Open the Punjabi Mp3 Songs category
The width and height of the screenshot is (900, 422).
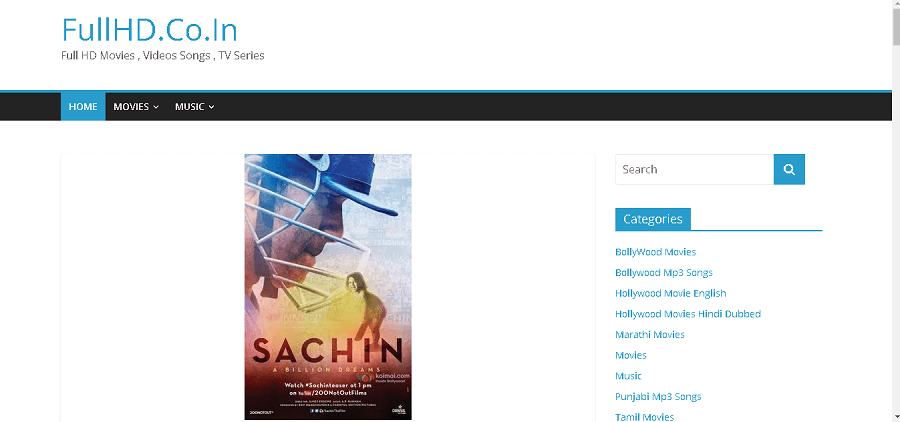pyautogui.click(x=658, y=397)
